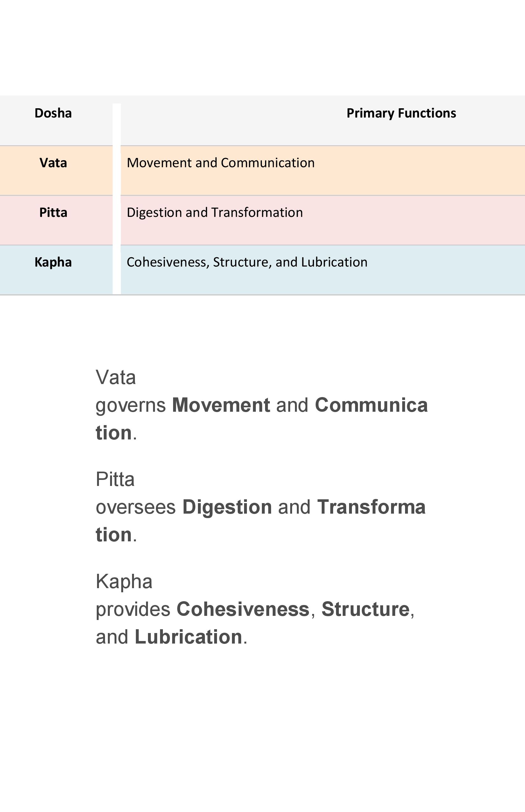This screenshot has height=812, width=525.
Task: Select the Pitta row label
Action: pos(53,213)
